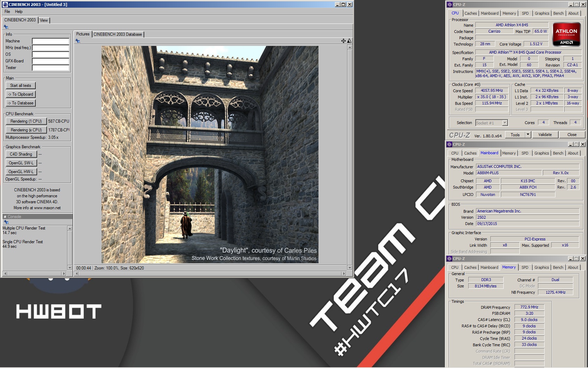The width and height of the screenshot is (588, 368).
Task: Open the Caches tab in top CPU-Z window
Action: 470,13
